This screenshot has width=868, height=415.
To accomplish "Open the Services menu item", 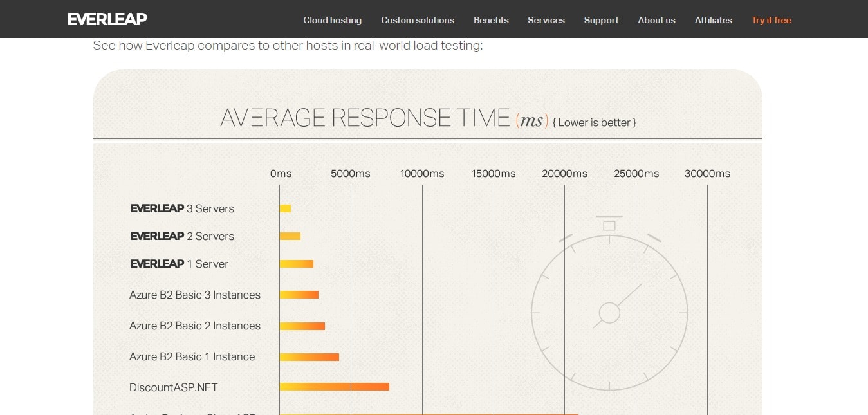I will [x=546, y=20].
